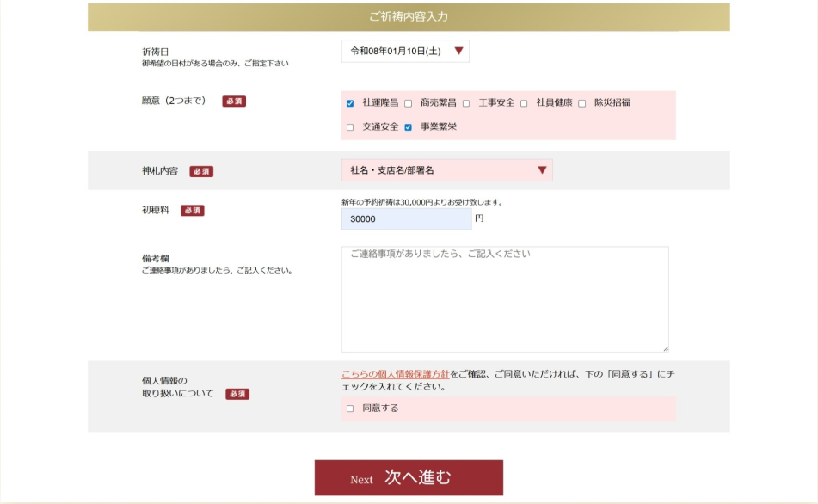Viewport: 818px width, 504px height.
Task: Select the 社員健康 checkbox
Action: pyautogui.click(x=524, y=103)
